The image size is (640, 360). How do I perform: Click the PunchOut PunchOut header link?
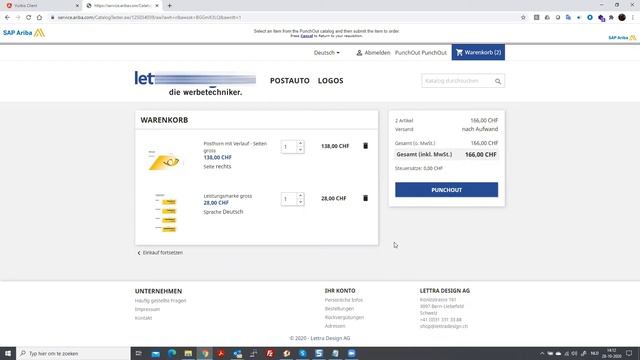click(421, 53)
